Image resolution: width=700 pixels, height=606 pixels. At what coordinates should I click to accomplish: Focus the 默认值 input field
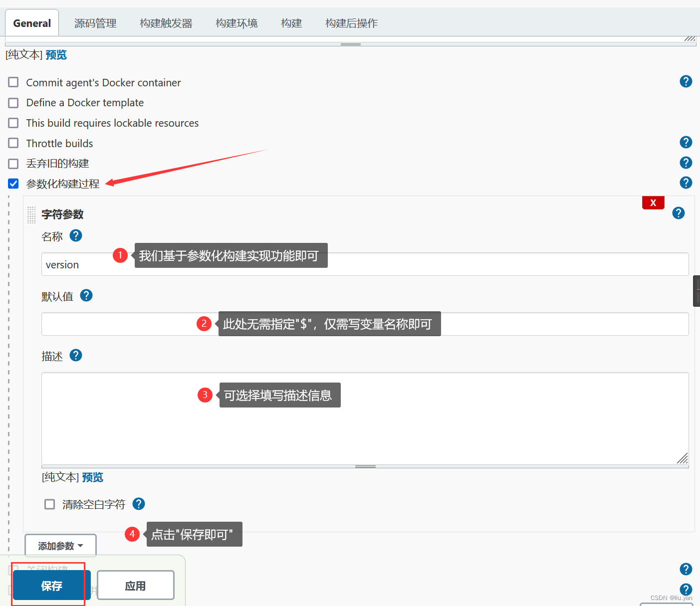click(x=365, y=324)
